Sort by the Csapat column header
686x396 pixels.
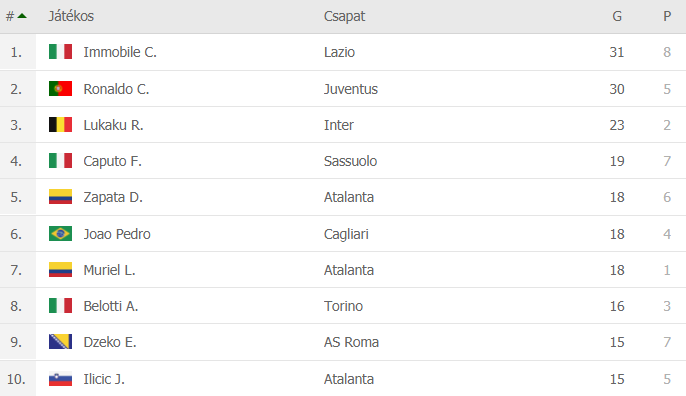[x=344, y=16]
